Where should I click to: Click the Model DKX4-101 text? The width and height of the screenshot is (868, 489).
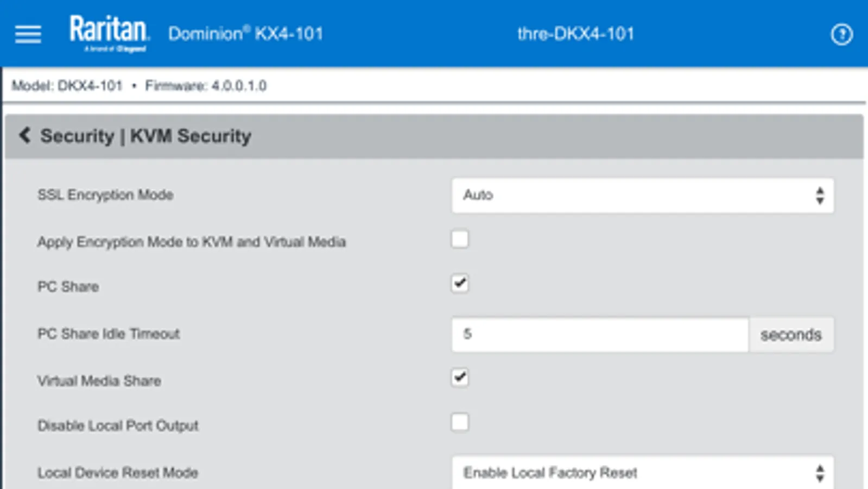(67, 86)
